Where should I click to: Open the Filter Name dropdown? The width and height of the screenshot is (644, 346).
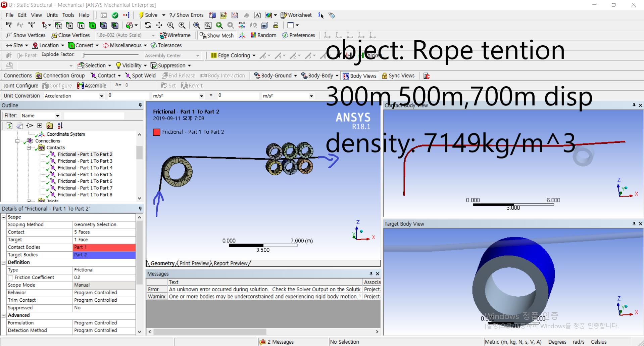pyautogui.click(x=57, y=116)
